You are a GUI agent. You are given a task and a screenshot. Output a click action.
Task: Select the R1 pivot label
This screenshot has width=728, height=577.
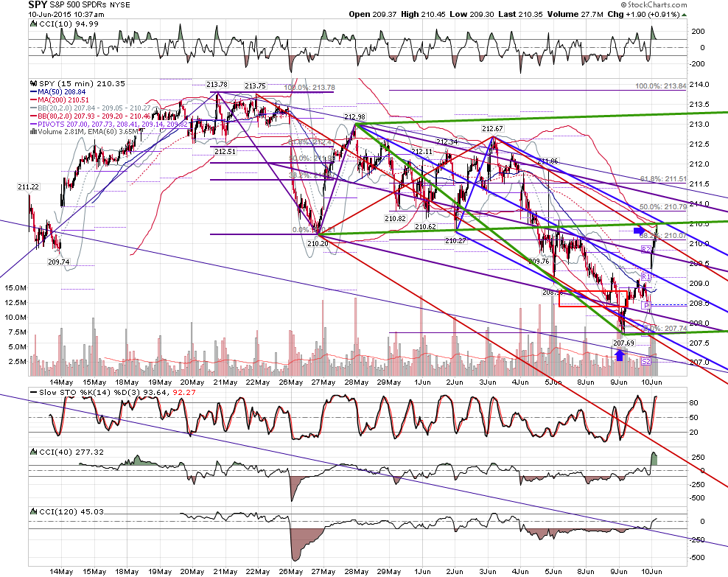coord(645,277)
